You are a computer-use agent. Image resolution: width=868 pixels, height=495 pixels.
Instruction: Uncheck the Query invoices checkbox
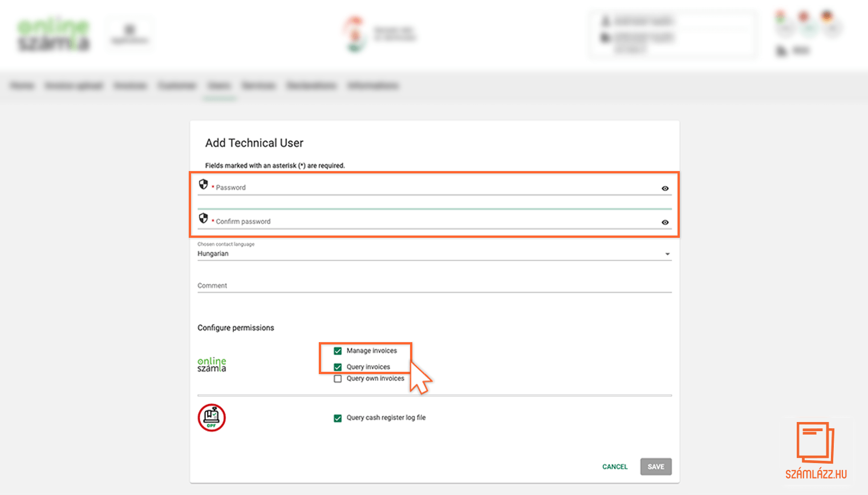coord(338,367)
